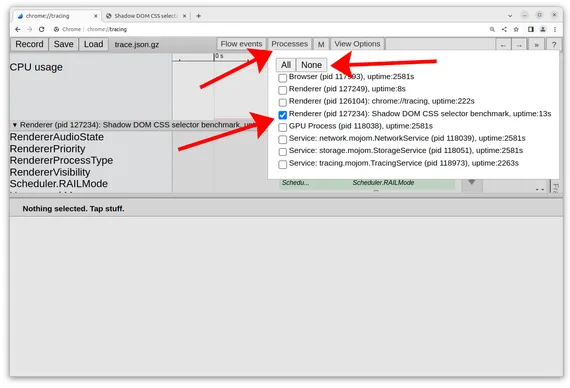Check Renderer pid 127249 checkbox

pyautogui.click(x=282, y=90)
